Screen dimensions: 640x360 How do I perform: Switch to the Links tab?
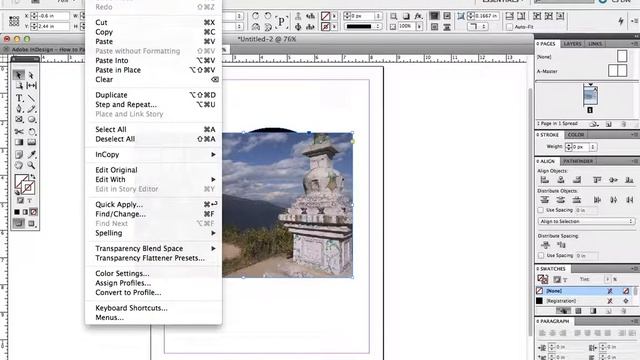[595, 44]
